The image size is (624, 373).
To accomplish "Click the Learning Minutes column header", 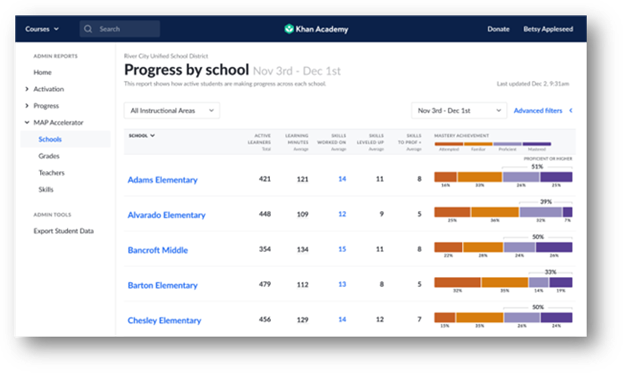I will pos(296,142).
